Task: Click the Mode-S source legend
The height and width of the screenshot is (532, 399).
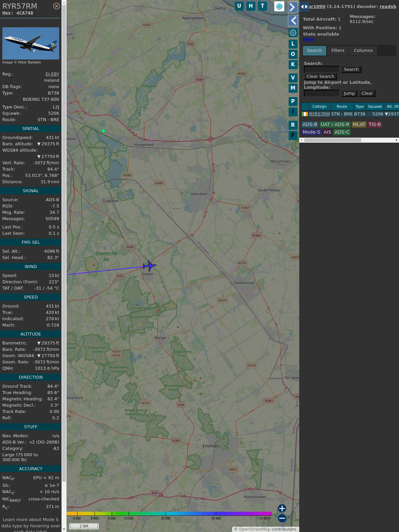Action: (x=311, y=132)
